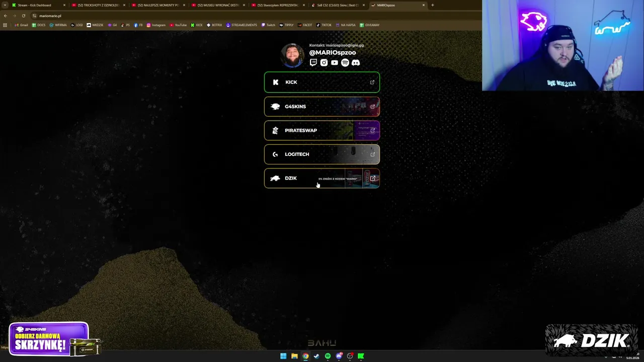Image resolution: width=644 pixels, height=362 pixels.
Task: Open the TIPPLY bookmark
Action: [286, 25]
